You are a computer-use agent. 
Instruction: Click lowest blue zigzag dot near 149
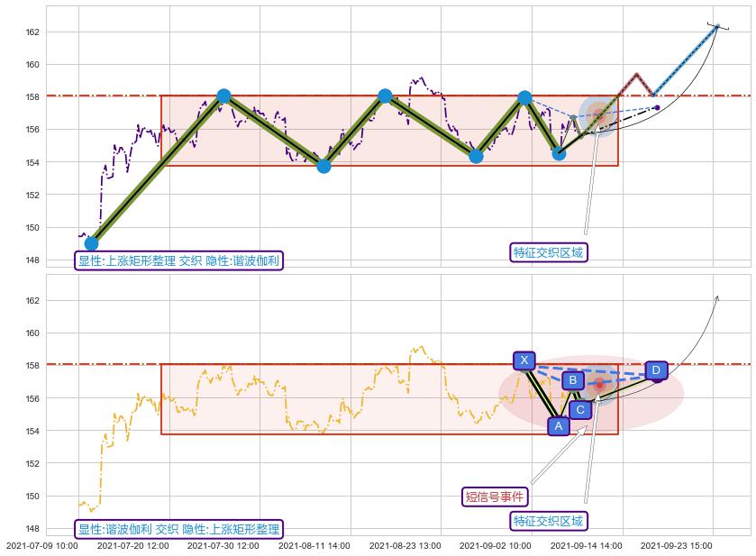(91, 243)
